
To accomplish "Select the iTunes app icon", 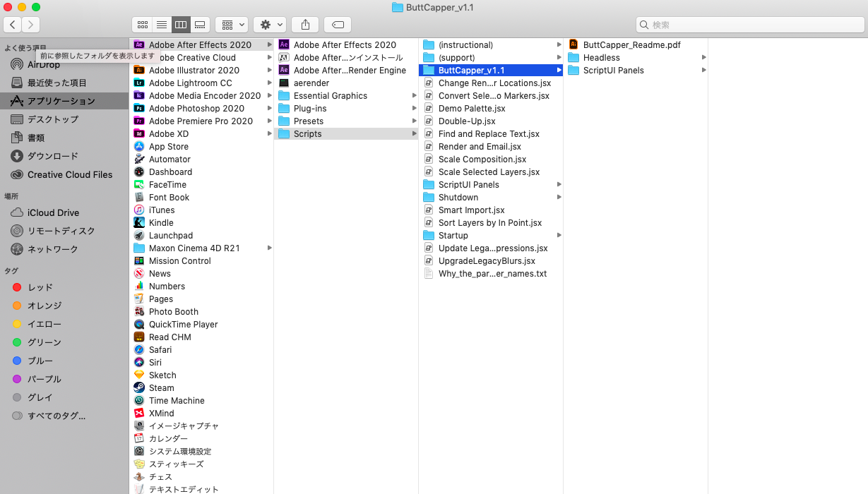I will click(x=139, y=210).
